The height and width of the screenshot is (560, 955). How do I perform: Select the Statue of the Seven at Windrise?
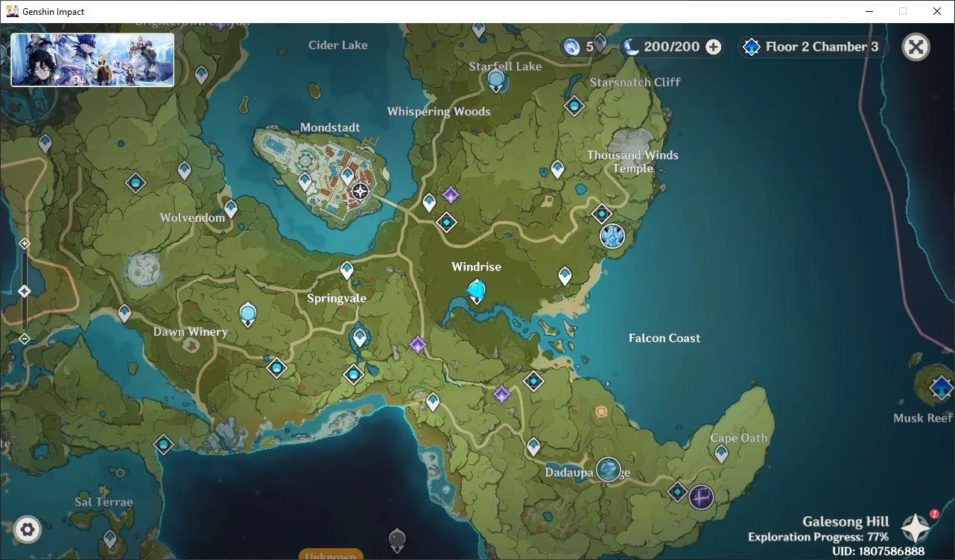click(475, 290)
